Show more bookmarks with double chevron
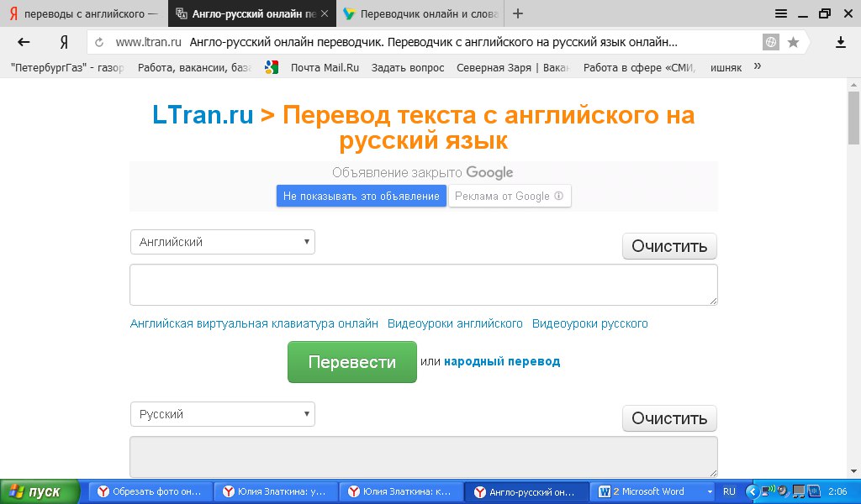This screenshot has height=504, width=861. tap(758, 66)
